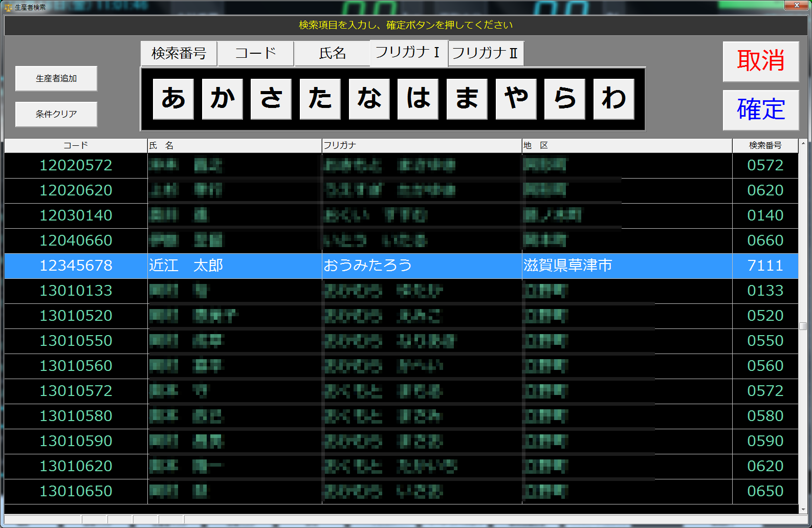Tap the ら kana button

point(565,99)
